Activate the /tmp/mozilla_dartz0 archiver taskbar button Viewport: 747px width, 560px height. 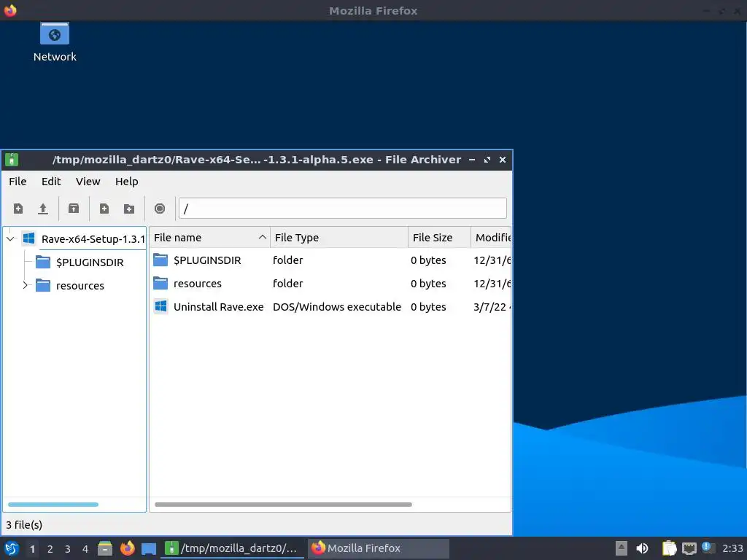tap(233, 548)
